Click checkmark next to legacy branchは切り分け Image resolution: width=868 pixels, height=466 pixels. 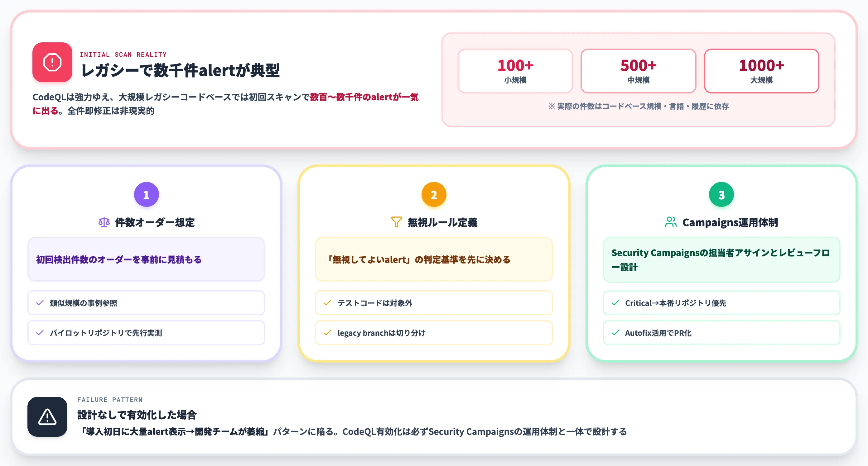tap(327, 333)
